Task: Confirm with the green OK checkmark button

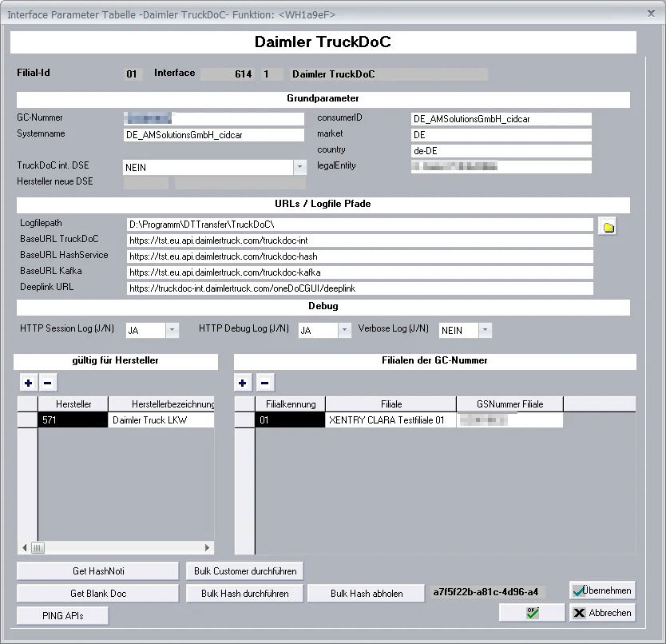Action: tap(532, 613)
